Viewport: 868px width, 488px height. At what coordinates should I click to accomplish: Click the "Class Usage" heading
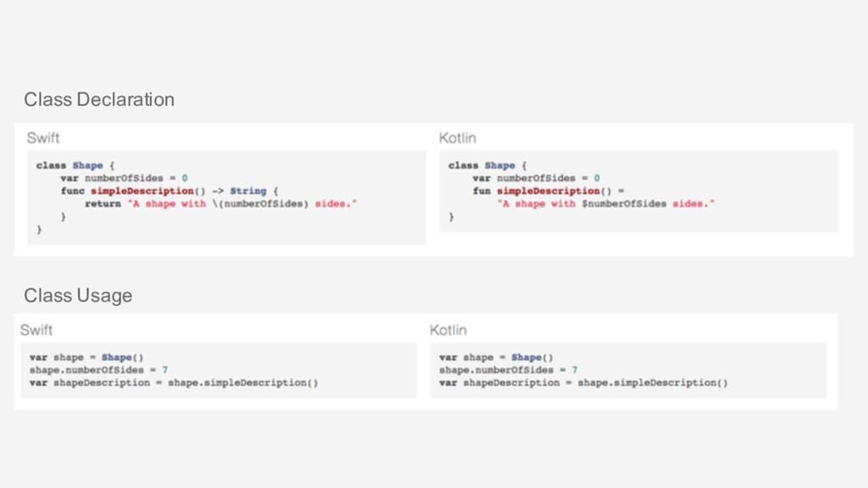click(x=78, y=296)
